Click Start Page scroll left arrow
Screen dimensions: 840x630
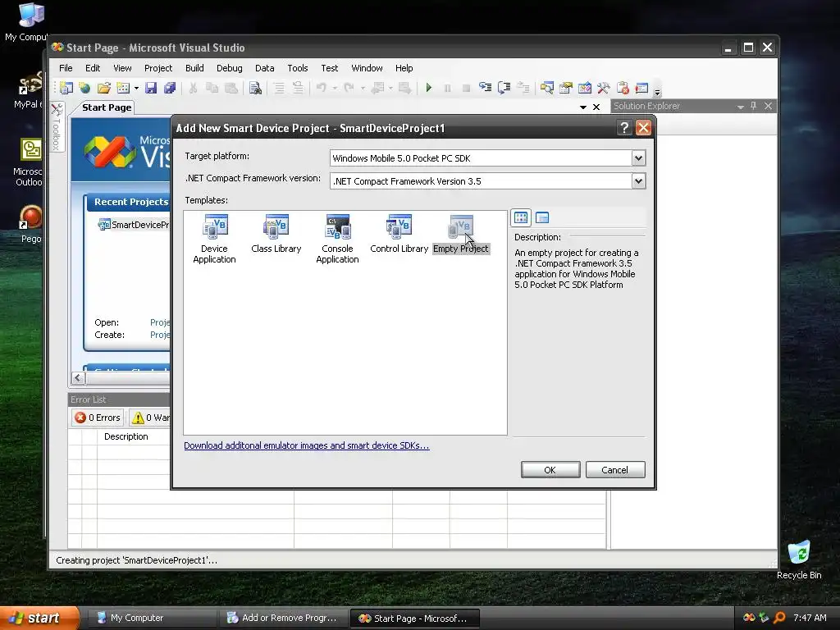tap(78, 378)
